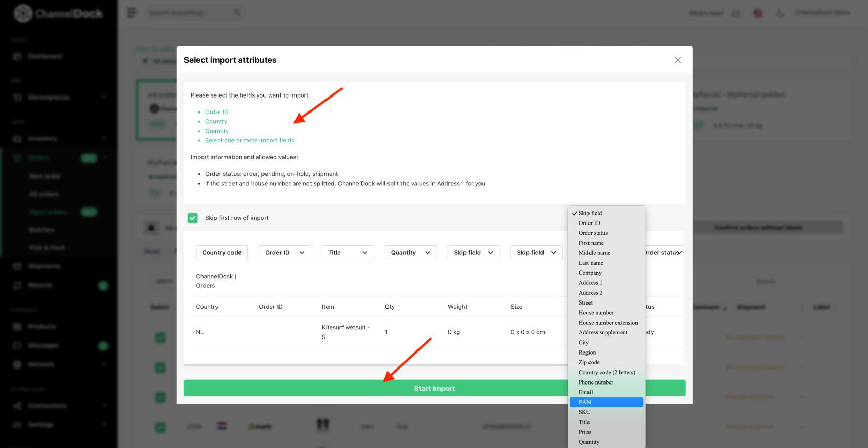The width and height of the screenshot is (868, 448).
Task: Click the Products icon in sidebar
Action: [17, 327]
